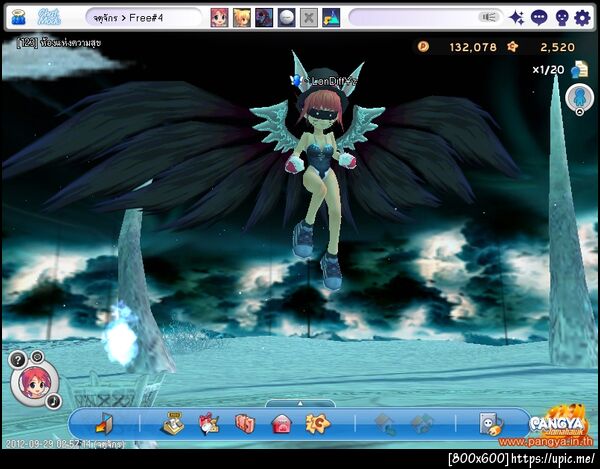
Task: Click the cookie currency icon
Action: (512, 47)
